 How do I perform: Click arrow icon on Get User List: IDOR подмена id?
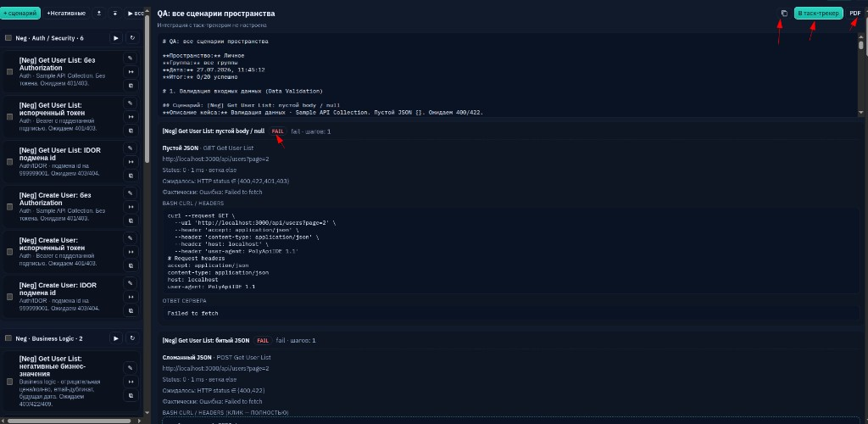pyautogui.click(x=131, y=162)
